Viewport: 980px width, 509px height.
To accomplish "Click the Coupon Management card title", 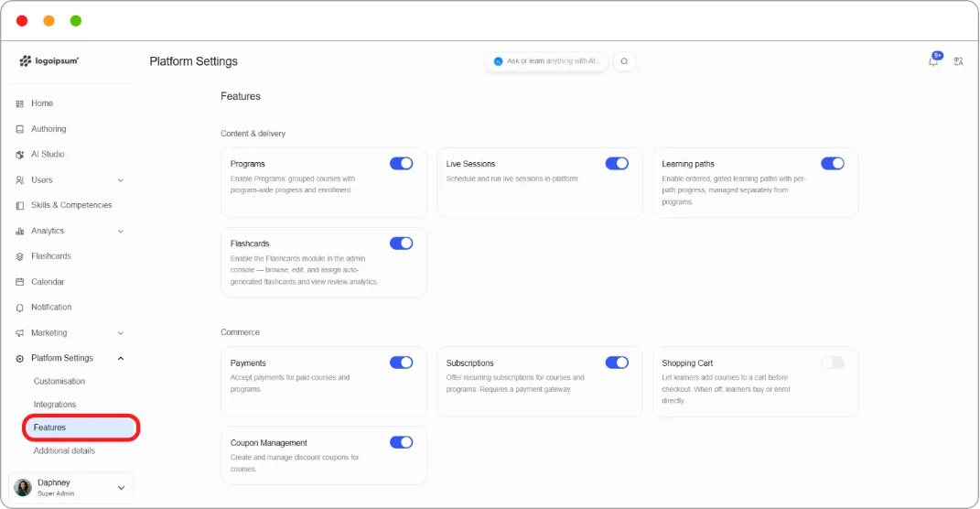I will click(269, 443).
